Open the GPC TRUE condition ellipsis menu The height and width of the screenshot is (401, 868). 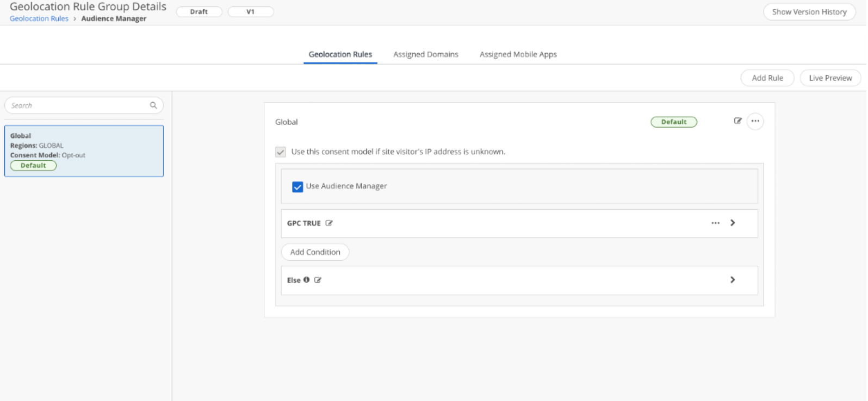715,223
